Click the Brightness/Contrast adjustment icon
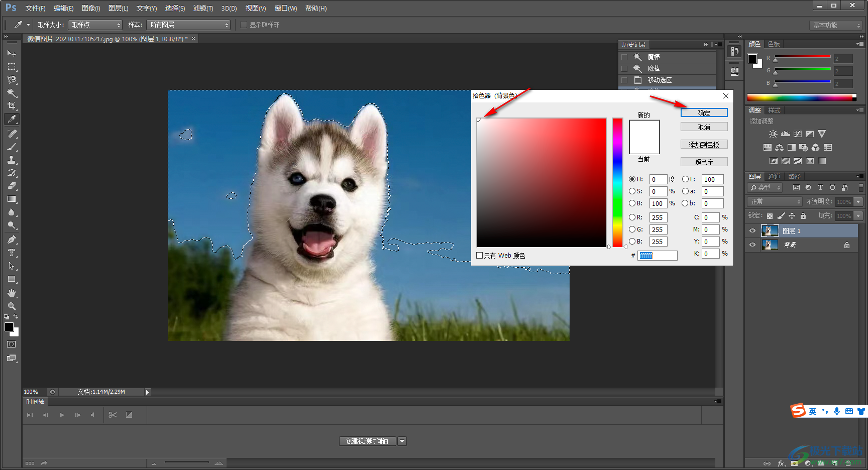 773,134
